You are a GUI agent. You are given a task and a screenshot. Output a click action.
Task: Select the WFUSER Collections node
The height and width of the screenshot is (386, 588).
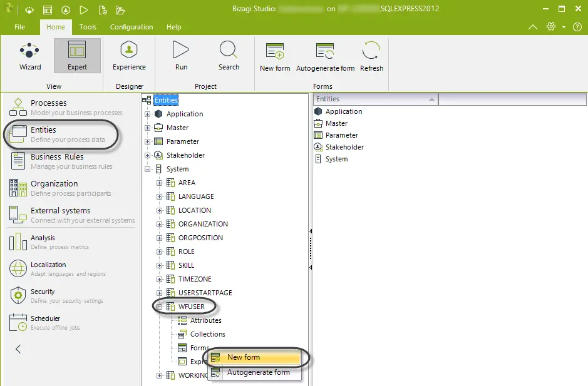(207, 334)
